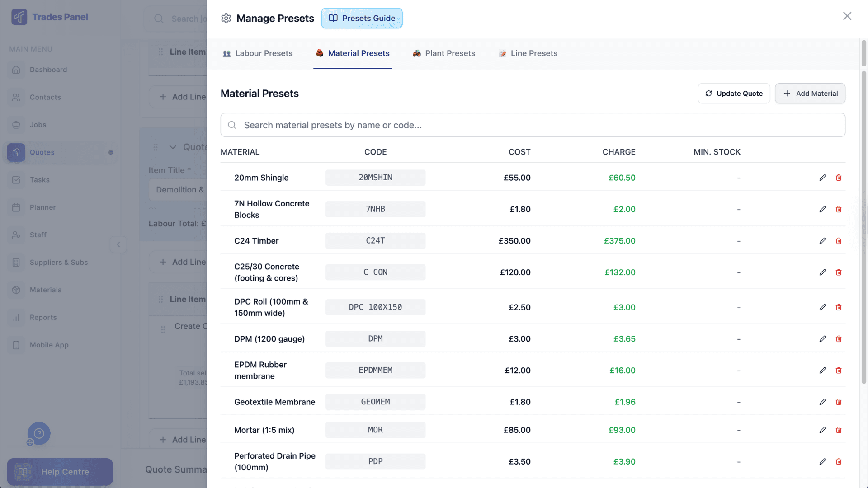Open Tasks from the main menu

(x=40, y=180)
